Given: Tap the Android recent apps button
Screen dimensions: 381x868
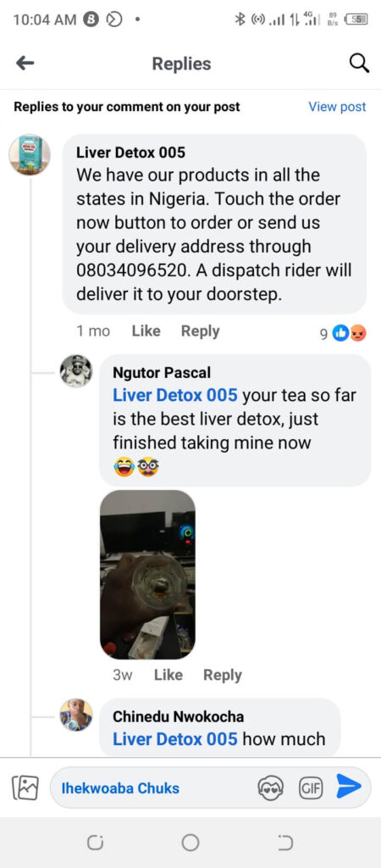Looking at the screenshot, I should click(95, 843).
